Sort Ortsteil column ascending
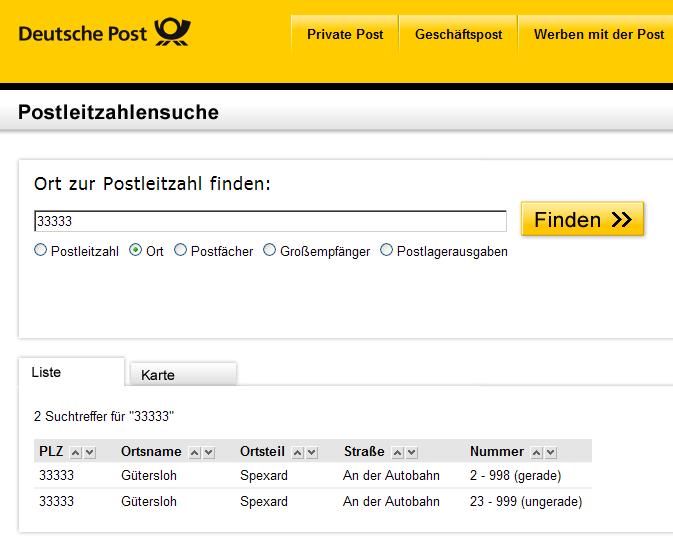The height and width of the screenshot is (545, 673). [298, 453]
